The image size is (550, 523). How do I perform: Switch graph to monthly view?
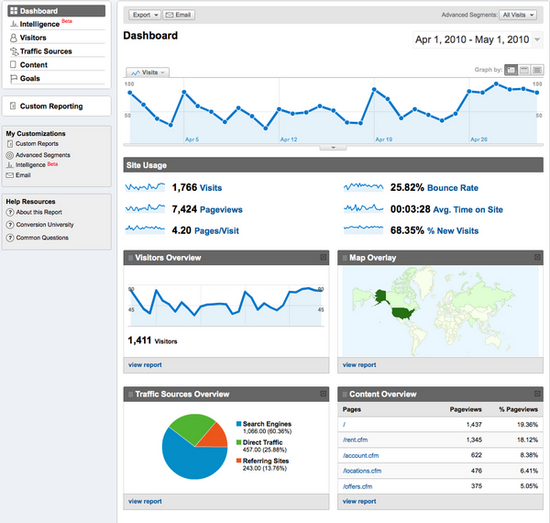coord(537,70)
